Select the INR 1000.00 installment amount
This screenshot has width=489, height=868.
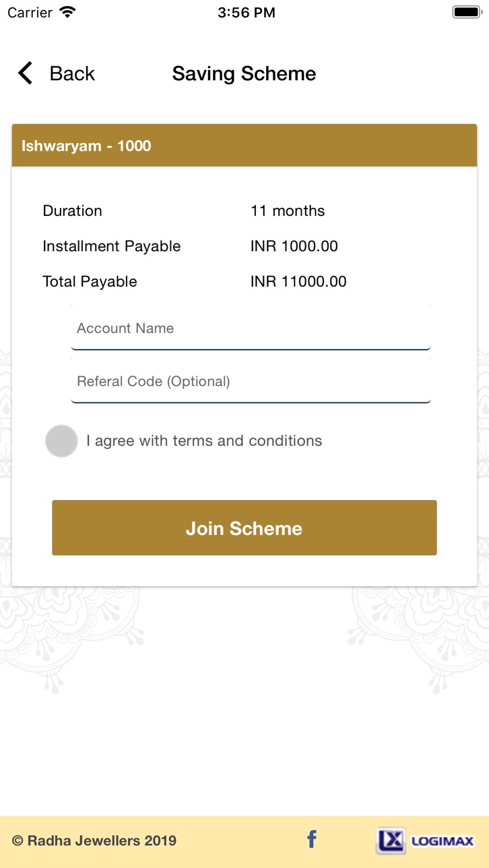point(294,246)
